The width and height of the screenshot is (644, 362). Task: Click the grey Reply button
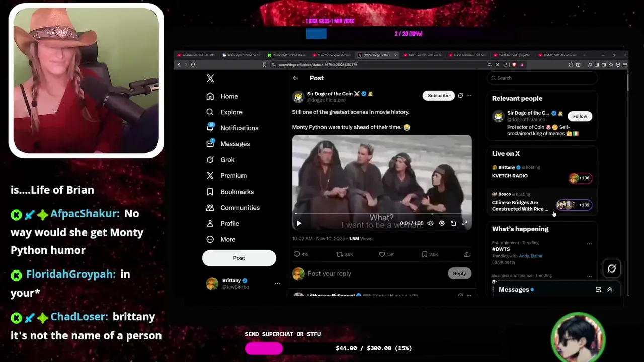[x=459, y=273]
